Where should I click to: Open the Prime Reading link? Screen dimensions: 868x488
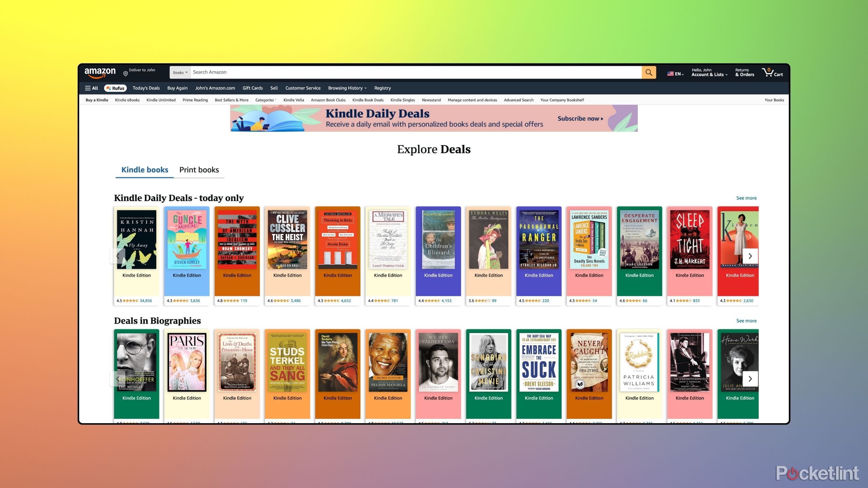(195, 100)
